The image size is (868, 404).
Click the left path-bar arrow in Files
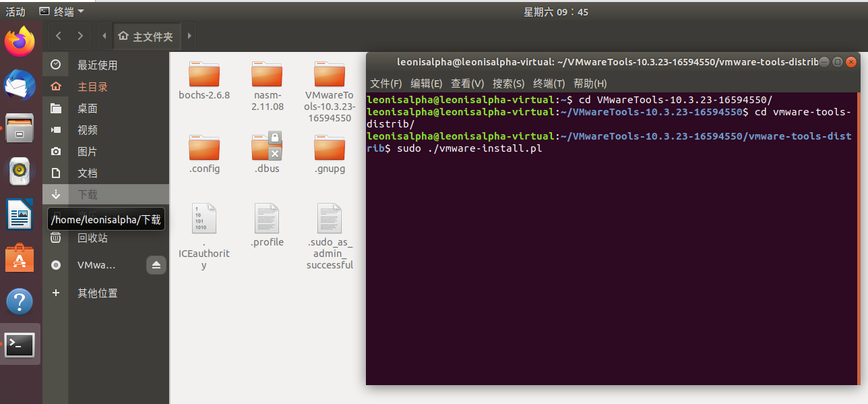coord(104,36)
